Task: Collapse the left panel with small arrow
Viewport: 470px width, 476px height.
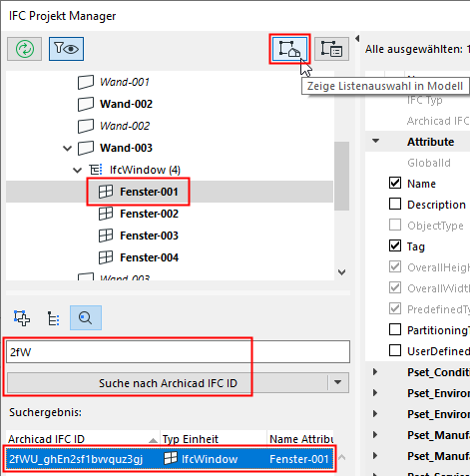Action: pyautogui.click(x=357, y=39)
